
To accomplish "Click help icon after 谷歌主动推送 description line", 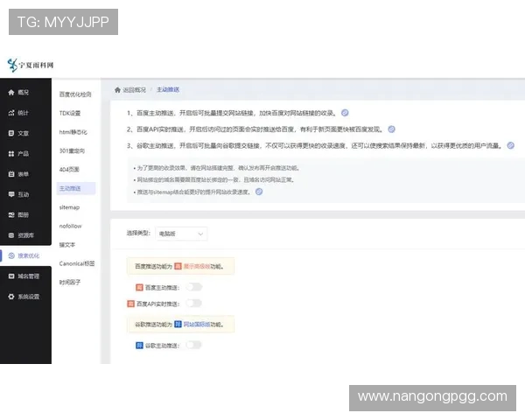I will click(511, 145).
